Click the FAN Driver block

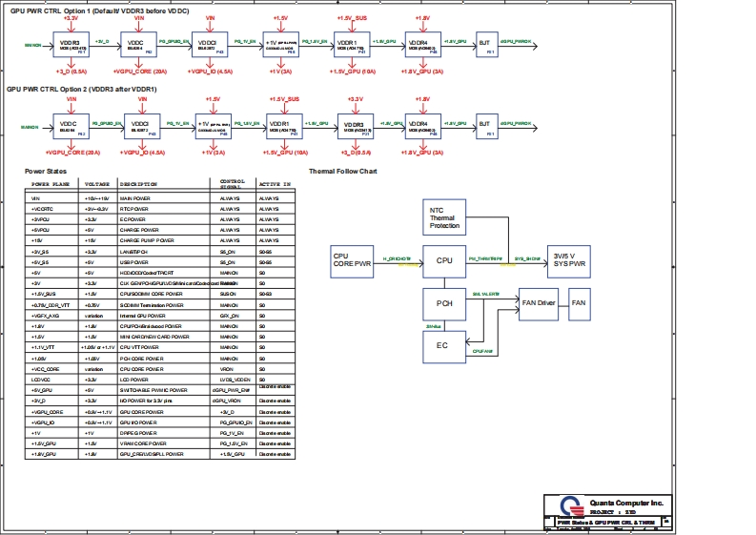(x=539, y=302)
